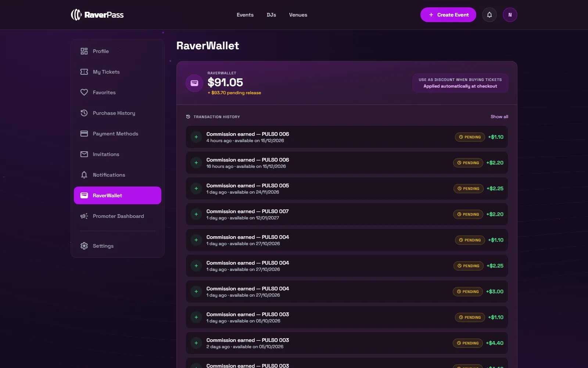The image size is (588, 368).
Task: Open the user avatar N menu
Action: [x=510, y=15]
